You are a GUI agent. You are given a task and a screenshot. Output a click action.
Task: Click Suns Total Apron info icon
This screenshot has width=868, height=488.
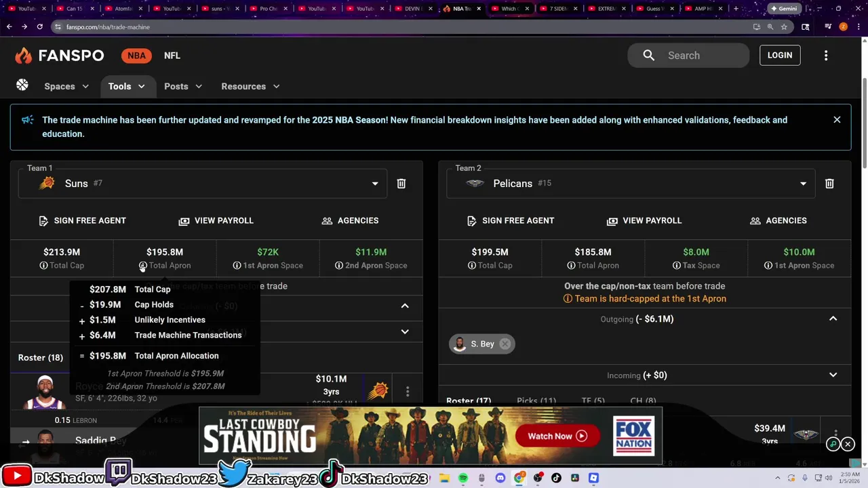[143, 266]
